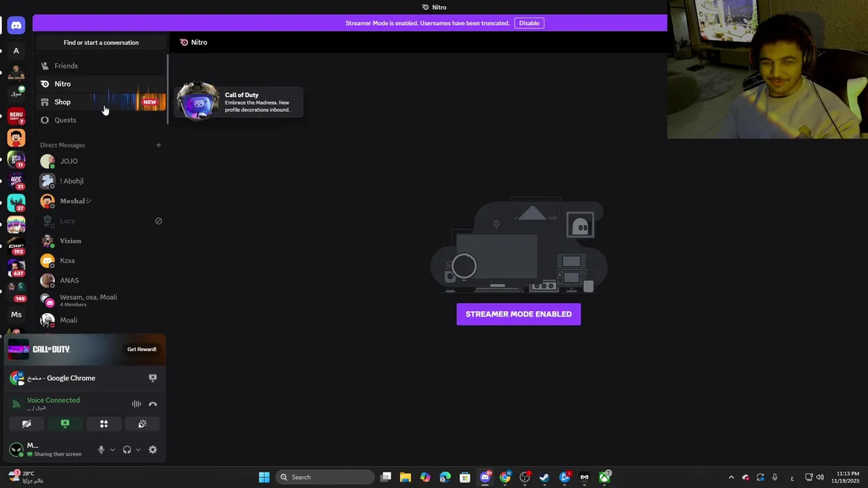This screenshot has height=488, width=868.
Task: Click STREAMER MODE ENABLED button
Action: 519,314
